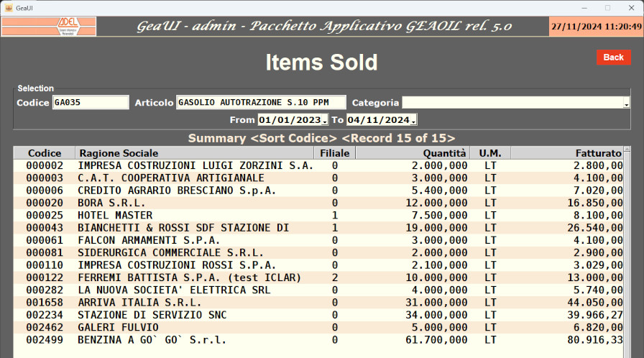Click the Filiale column header
The width and height of the screenshot is (644, 358).
335,153
